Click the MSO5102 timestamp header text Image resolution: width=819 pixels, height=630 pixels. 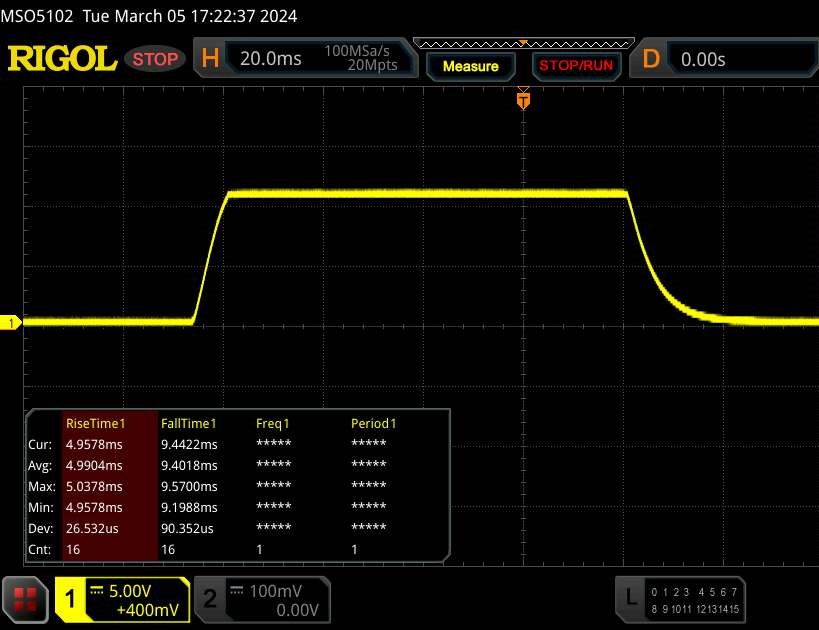149,16
